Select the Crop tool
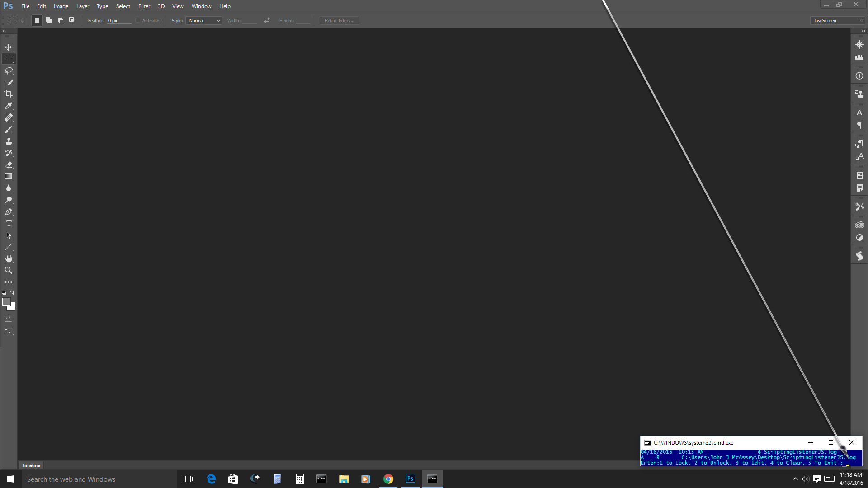This screenshot has height=488, width=868. click(x=9, y=94)
